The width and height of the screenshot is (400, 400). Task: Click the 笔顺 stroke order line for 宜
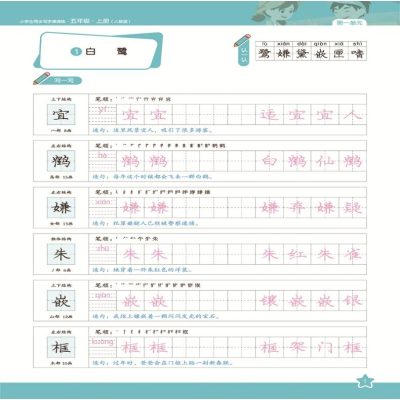click(133, 99)
